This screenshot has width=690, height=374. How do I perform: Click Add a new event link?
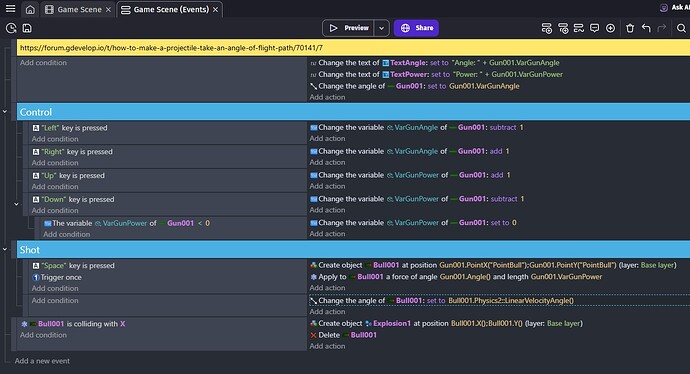tap(42, 361)
